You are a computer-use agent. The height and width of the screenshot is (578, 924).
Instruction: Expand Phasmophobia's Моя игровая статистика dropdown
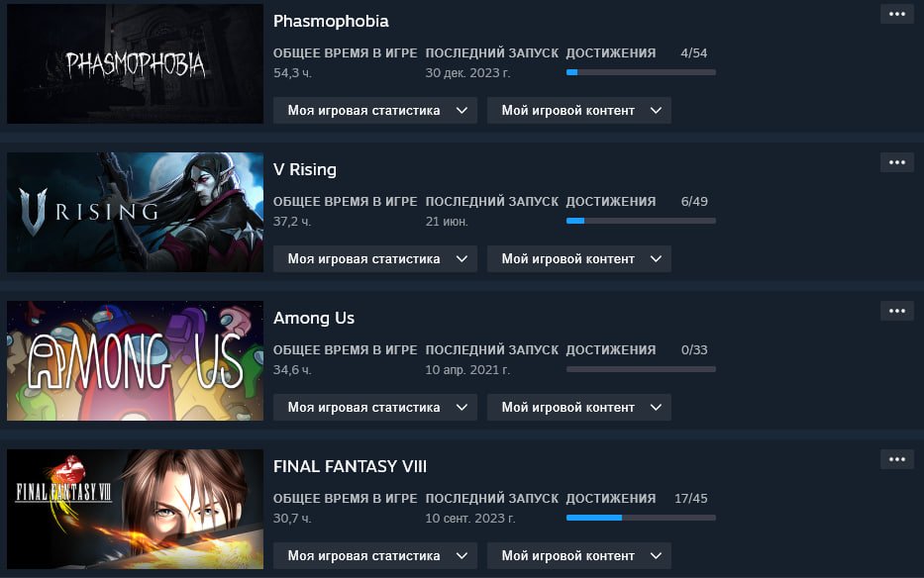pos(374,111)
